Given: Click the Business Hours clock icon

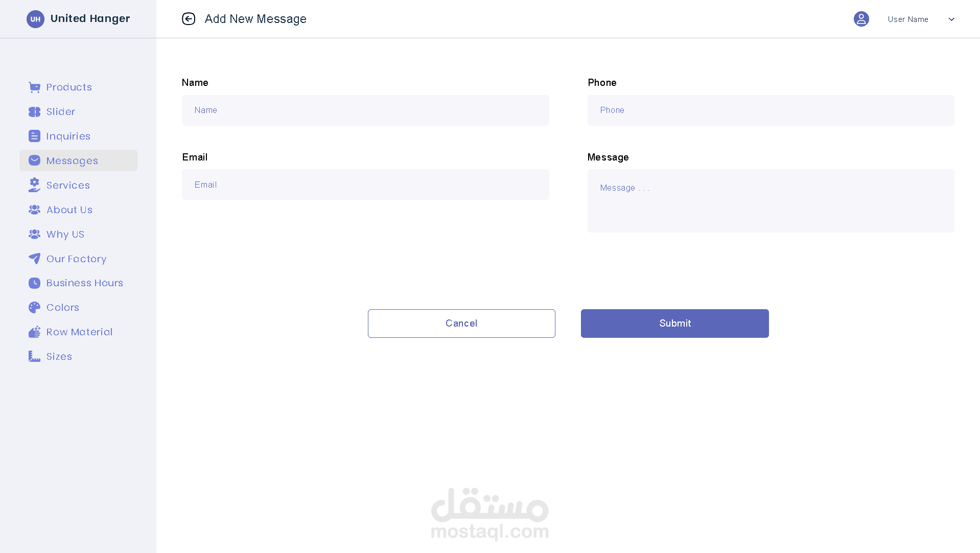Looking at the screenshot, I should [34, 283].
